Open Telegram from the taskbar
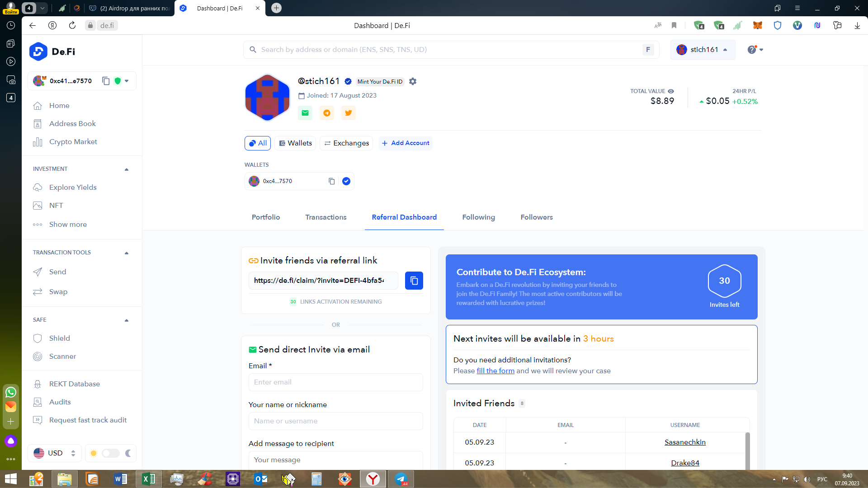868x488 pixels. 401,479
